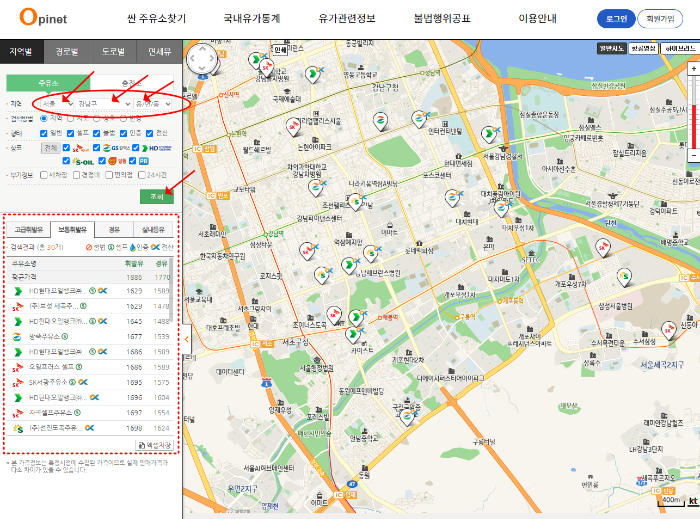Uncheck the S-OIL brand checkbox
Image resolution: width=700 pixels, height=519 pixels.
[x=67, y=161]
